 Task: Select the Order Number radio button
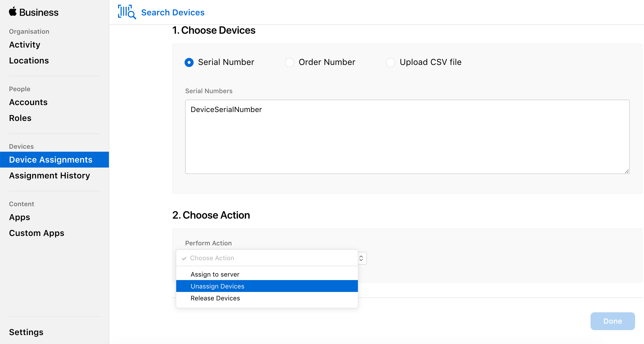290,62
